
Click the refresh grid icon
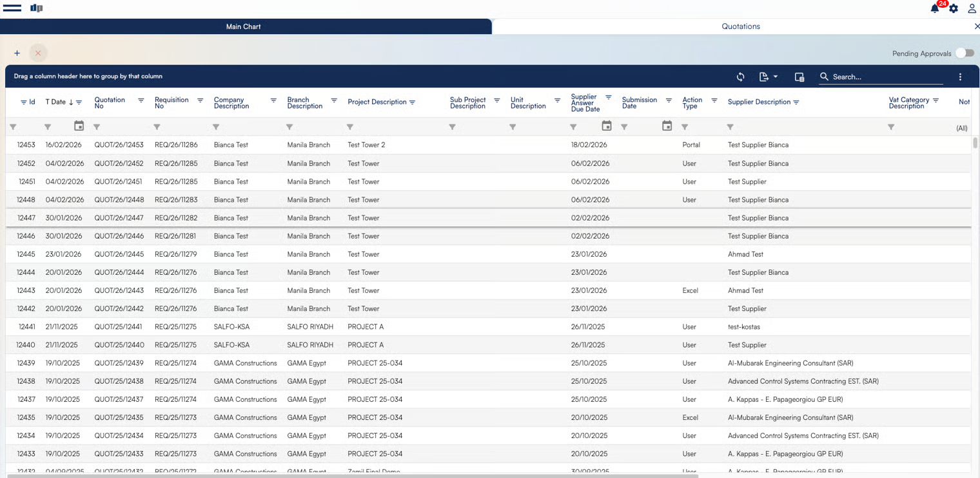(740, 77)
